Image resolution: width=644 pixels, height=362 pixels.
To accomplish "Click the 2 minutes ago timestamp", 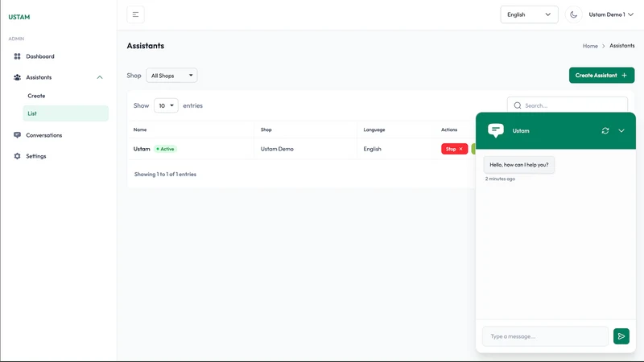I will 500,179.
